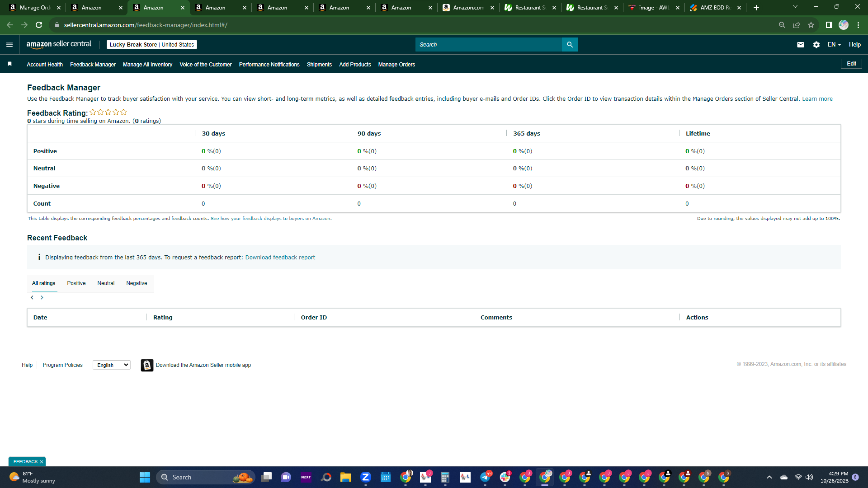The height and width of the screenshot is (488, 868).
Task: Click the search magnifier button
Action: click(x=570, y=45)
